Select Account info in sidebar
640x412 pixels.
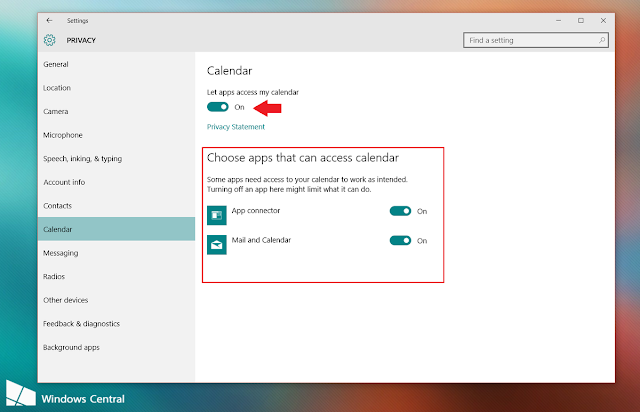click(x=116, y=182)
